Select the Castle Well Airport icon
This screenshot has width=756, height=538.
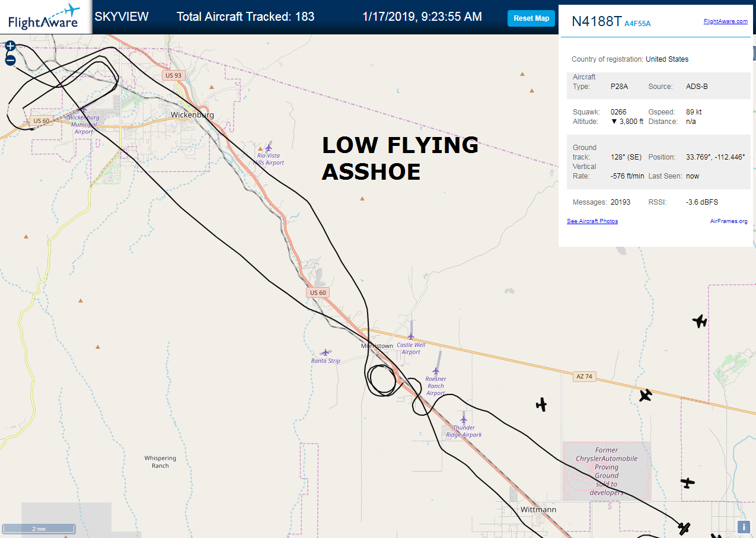(x=410, y=336)
